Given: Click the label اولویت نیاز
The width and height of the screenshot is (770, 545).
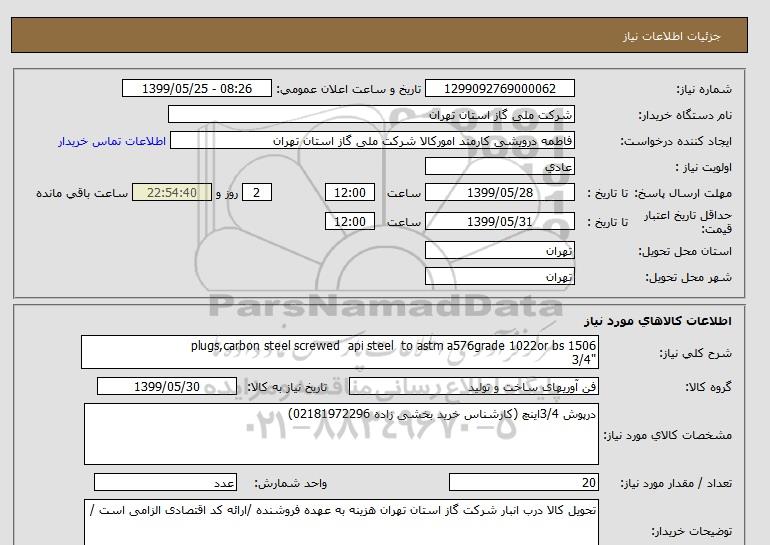Looking at the screenshot, I should (x=704, y=167).
